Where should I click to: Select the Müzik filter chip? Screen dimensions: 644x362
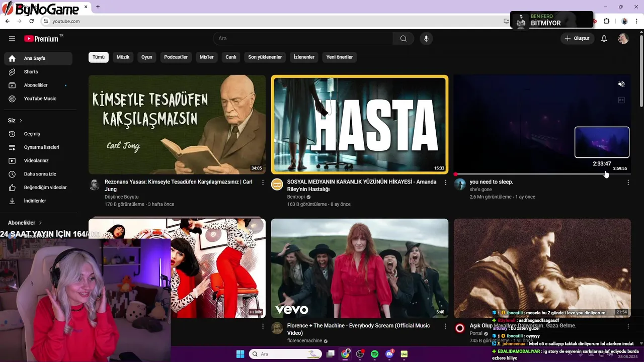(123, 57)
